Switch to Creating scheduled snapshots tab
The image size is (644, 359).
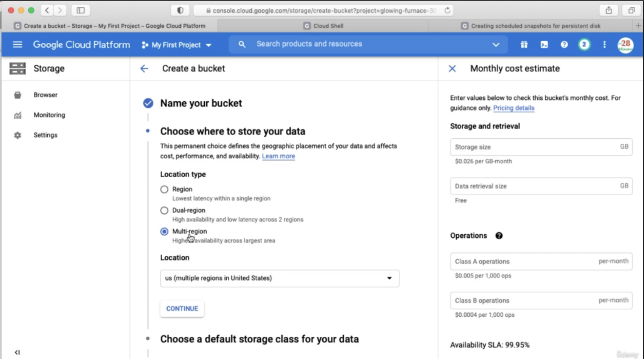pyautogui.click(x=531, y=26)
